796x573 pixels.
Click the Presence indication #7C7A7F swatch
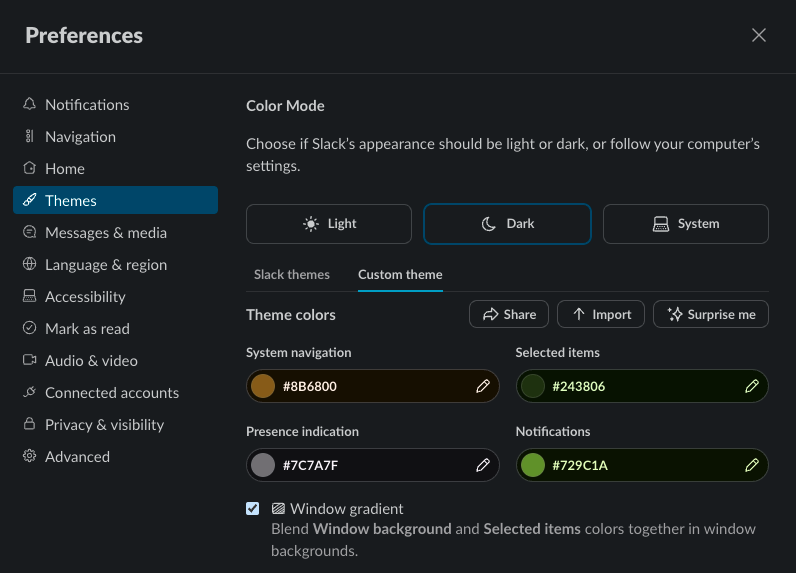(x=263, y=465)
